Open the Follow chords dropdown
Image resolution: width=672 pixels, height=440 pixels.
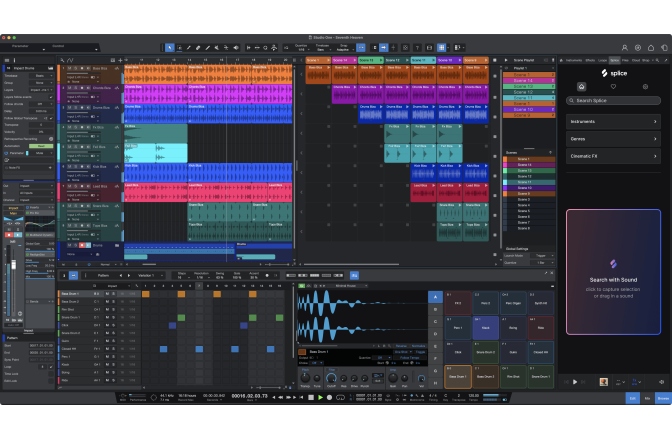pos(42,104)
